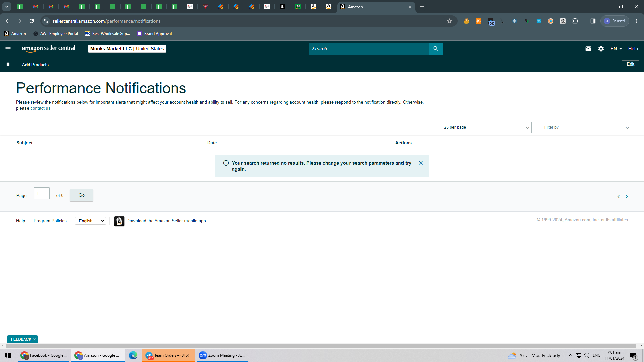
Task: Go to next page arrow
Action: coord(626,197)
